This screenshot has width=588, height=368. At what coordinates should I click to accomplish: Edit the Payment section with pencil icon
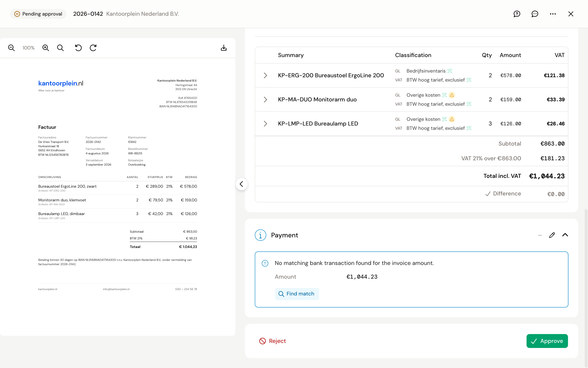tap(552, 235)
